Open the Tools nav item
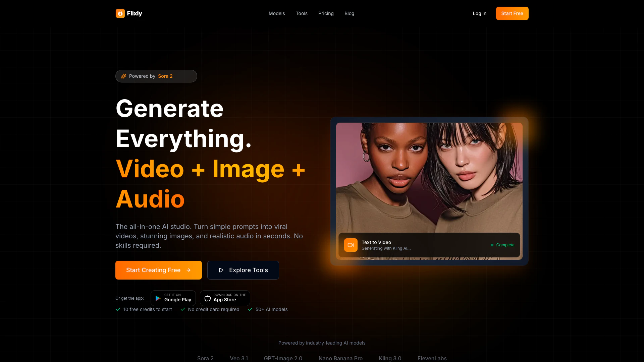Screen dimensions: 644x362 click(302, 13)
